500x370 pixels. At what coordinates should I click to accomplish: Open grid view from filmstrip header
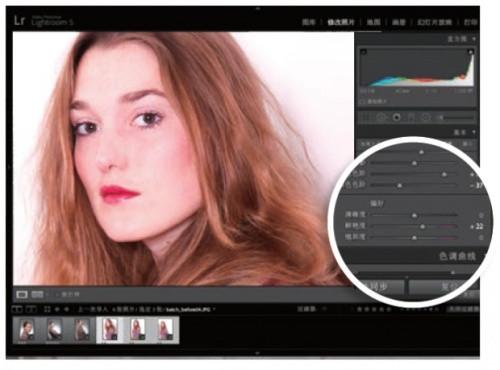pos(47,310)
